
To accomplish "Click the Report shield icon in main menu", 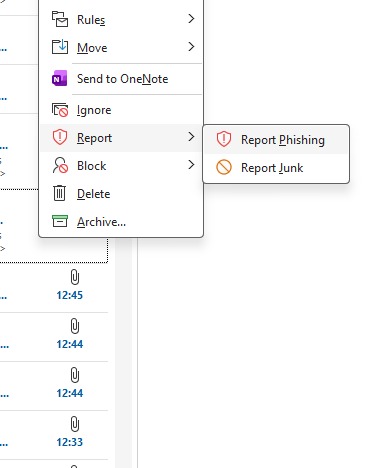I will [60, 137].
